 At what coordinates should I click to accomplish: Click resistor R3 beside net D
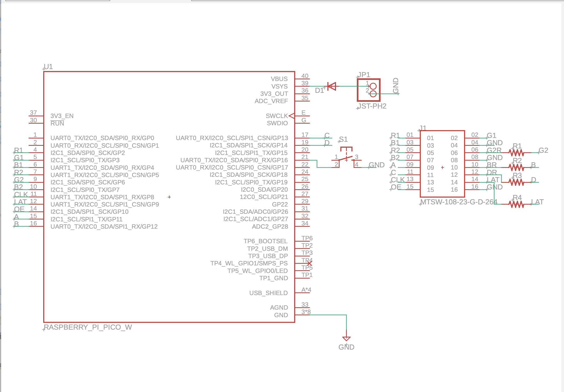517,182
